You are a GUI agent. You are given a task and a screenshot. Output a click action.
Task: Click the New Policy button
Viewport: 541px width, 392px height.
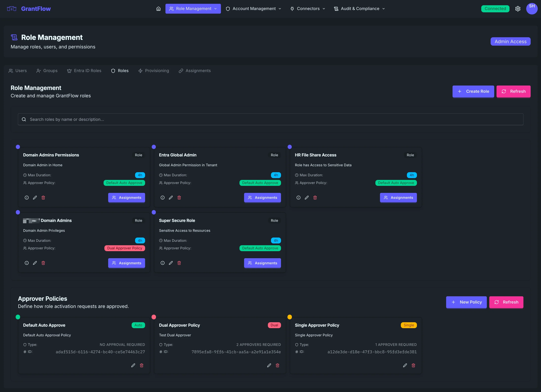[x=466, y=302]
